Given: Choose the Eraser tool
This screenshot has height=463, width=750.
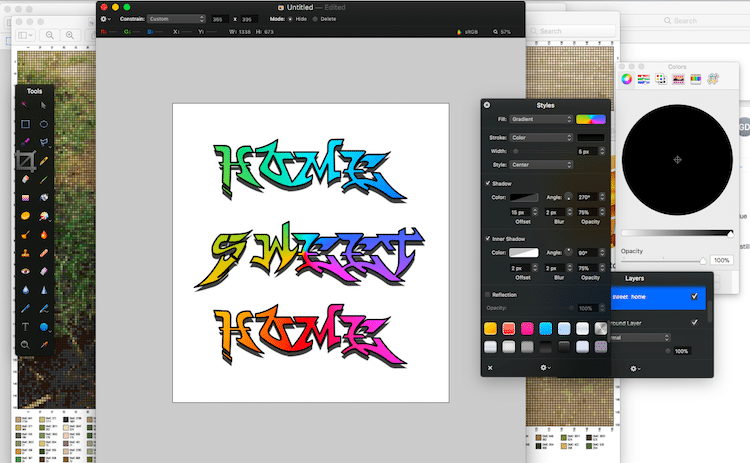Looking at the screenshot, I should (x=26, y=179).
